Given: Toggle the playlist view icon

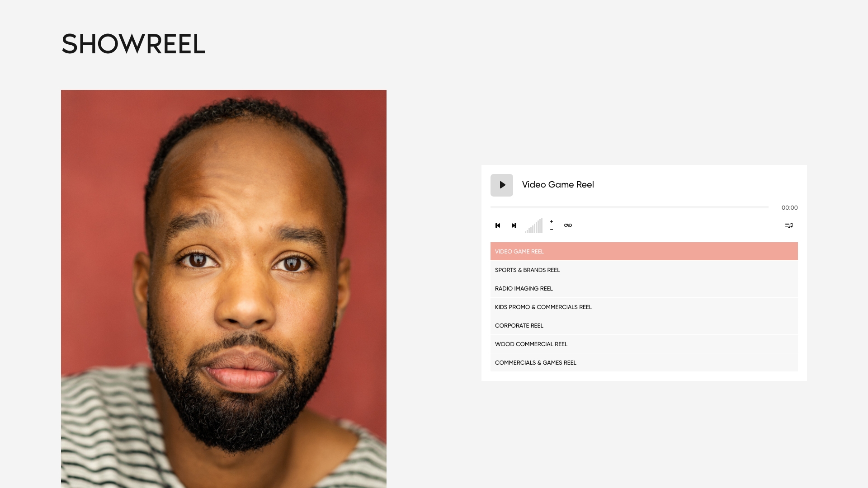Looking at the screenshot, I should click(789, 225).
